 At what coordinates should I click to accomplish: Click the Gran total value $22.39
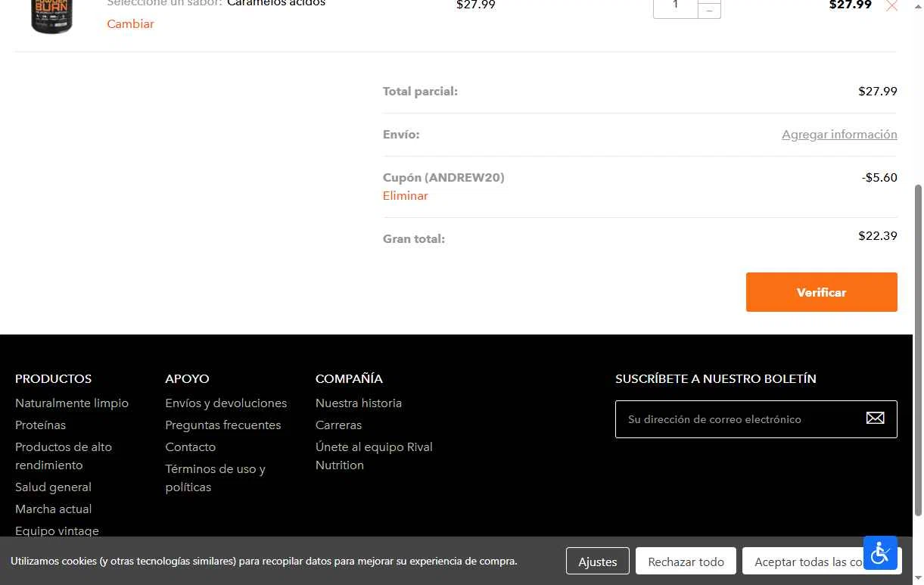[878, 236]
